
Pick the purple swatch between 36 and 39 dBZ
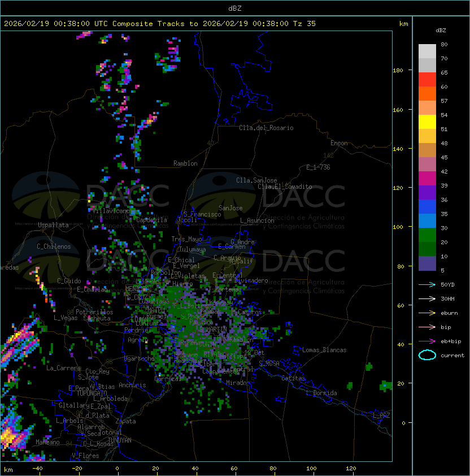[x=427, y=193]
